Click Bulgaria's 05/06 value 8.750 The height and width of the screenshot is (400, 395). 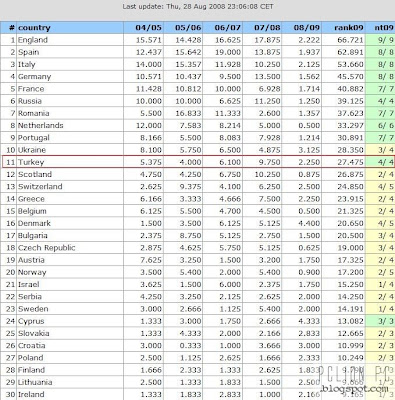pos(190,236)
